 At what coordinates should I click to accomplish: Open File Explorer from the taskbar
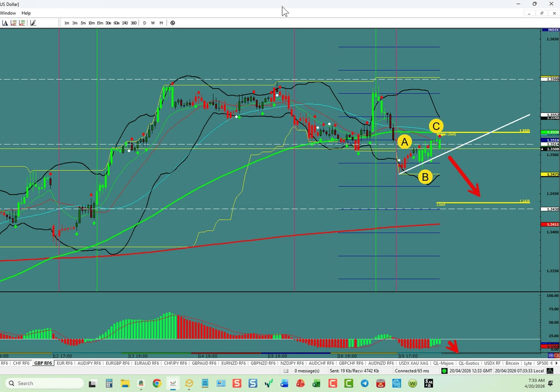click(x=125, y=384)
